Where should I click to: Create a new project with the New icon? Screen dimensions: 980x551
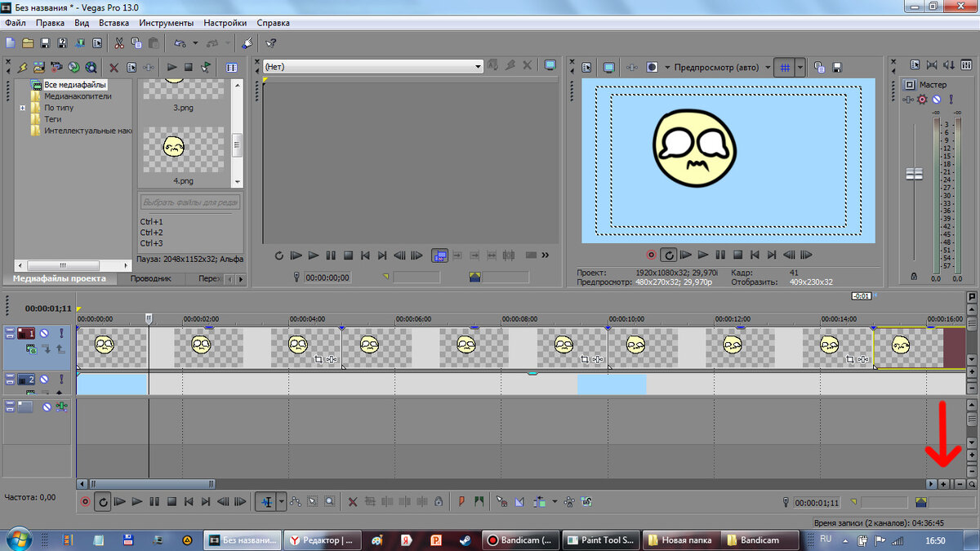pyautogui.click(x=11, y=42)
